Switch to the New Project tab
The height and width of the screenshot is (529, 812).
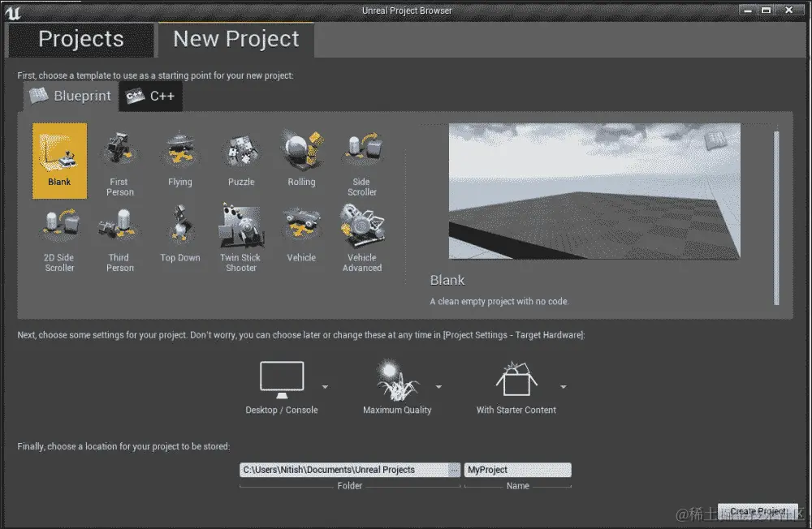point(236,39)
